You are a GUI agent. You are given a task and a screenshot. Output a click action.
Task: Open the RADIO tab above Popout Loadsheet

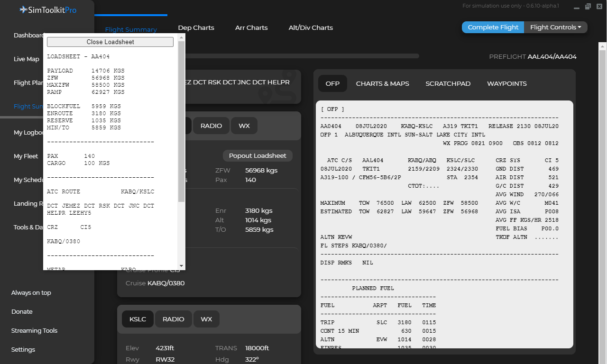(x=211, y=126)
